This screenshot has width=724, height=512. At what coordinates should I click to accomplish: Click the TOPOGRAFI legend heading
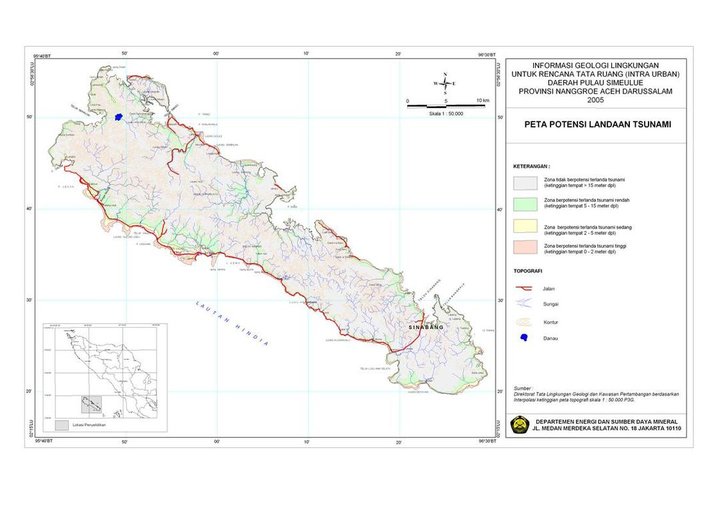click(x=529, y=270)
